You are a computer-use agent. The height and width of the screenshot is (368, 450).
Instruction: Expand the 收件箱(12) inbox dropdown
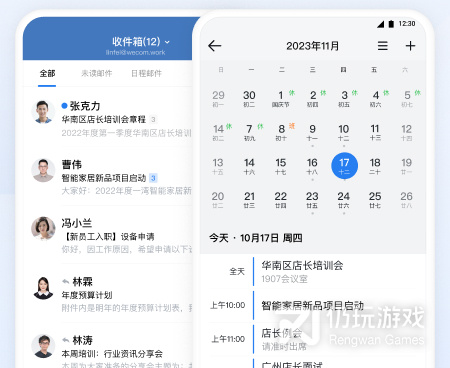(141, 42)
